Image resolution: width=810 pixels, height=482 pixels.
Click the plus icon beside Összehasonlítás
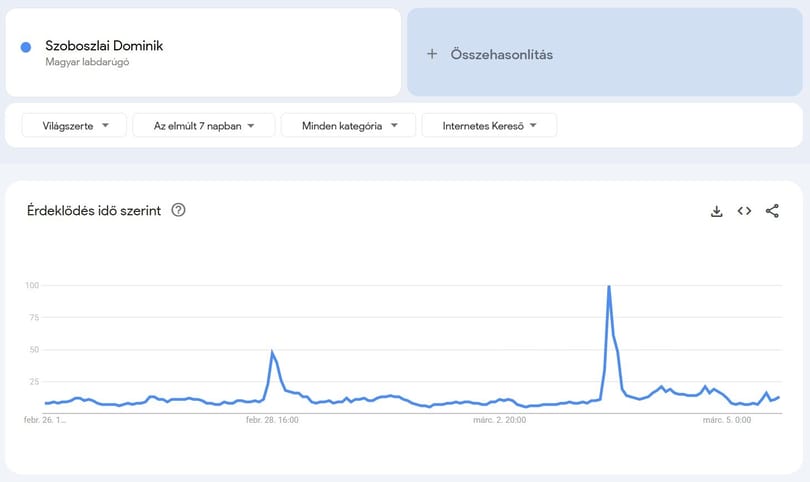coord(432,54)
